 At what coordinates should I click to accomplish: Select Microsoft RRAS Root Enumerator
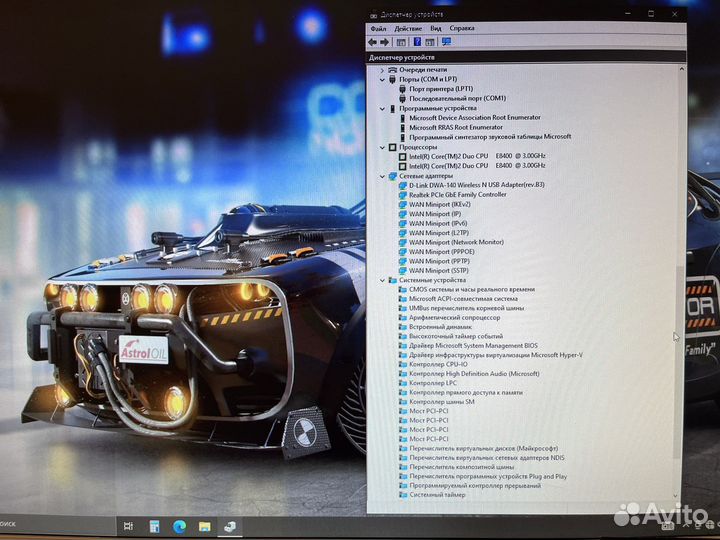click(x=456, y=127)
